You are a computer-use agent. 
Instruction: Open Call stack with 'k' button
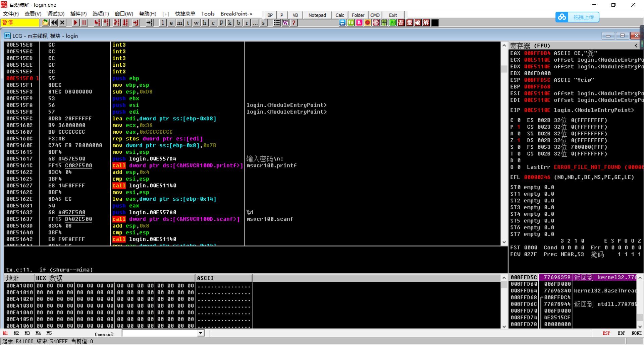pos(230,23)
